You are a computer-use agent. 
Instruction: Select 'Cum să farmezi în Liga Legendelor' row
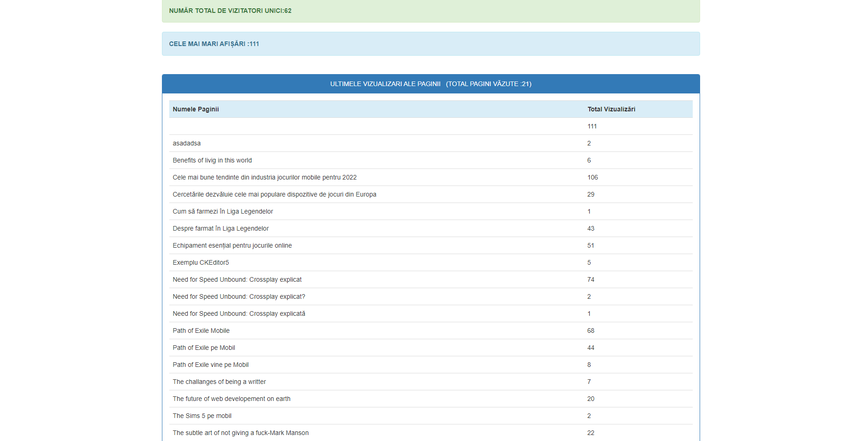click(x=223, y=211)
